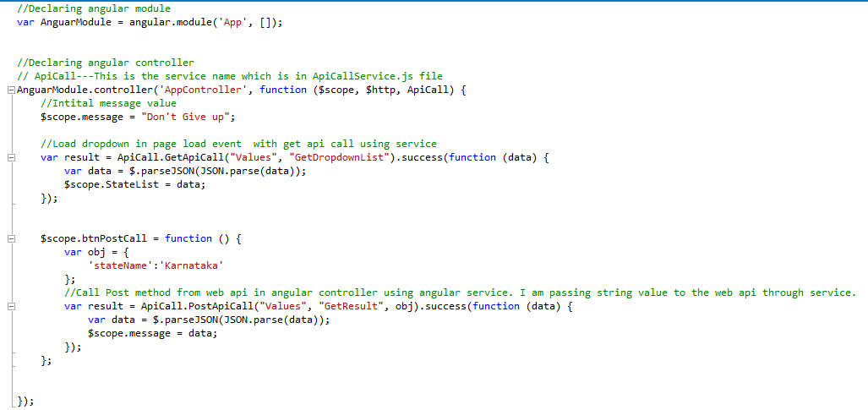Click the 'Call Post method from web api' comment
Image resolution: width=868 pixels, height=410 pixels.
pos(460,292)
